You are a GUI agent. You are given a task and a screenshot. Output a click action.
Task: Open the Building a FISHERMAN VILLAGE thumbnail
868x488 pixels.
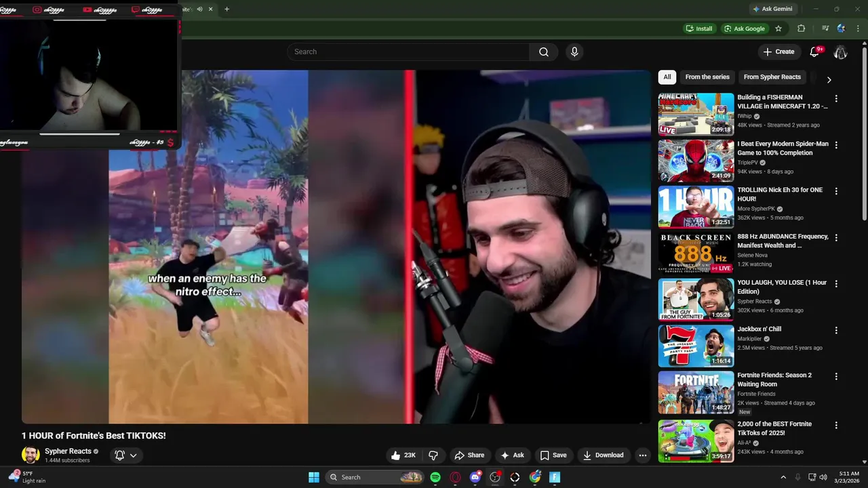point(696,115)
